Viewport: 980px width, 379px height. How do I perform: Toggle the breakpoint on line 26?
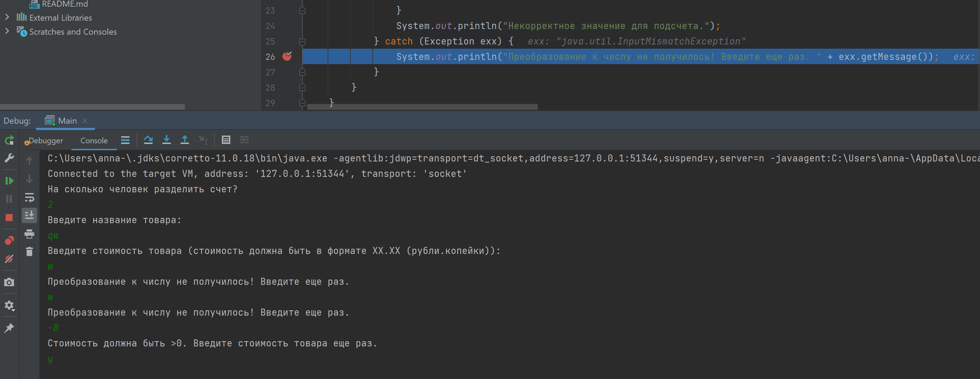[287, 56]
